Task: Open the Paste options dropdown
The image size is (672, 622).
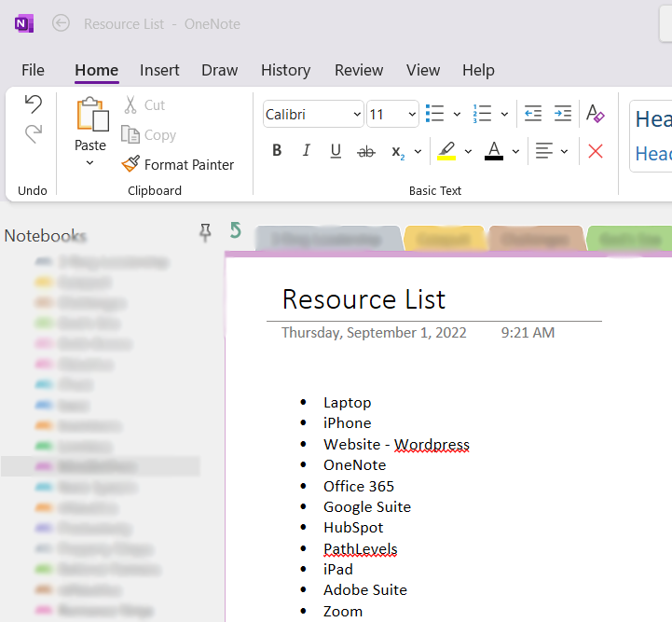Action: 89,163
